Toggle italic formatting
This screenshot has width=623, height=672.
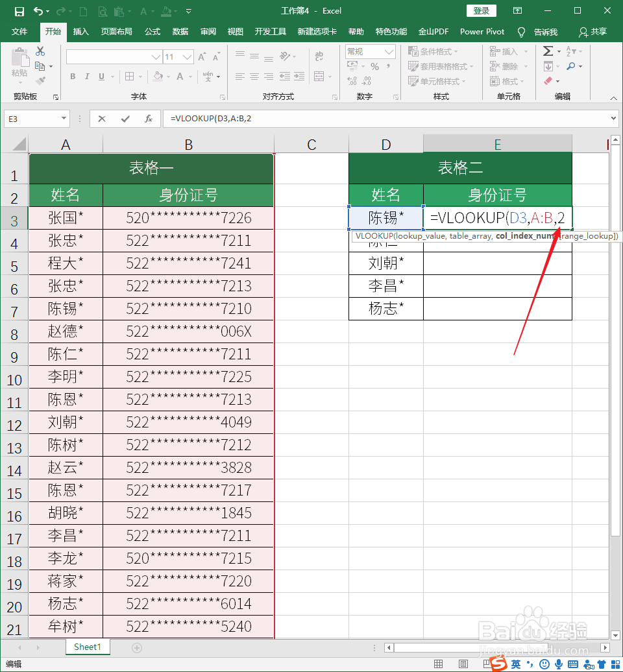pyautogui.click(x=87, y=76)
